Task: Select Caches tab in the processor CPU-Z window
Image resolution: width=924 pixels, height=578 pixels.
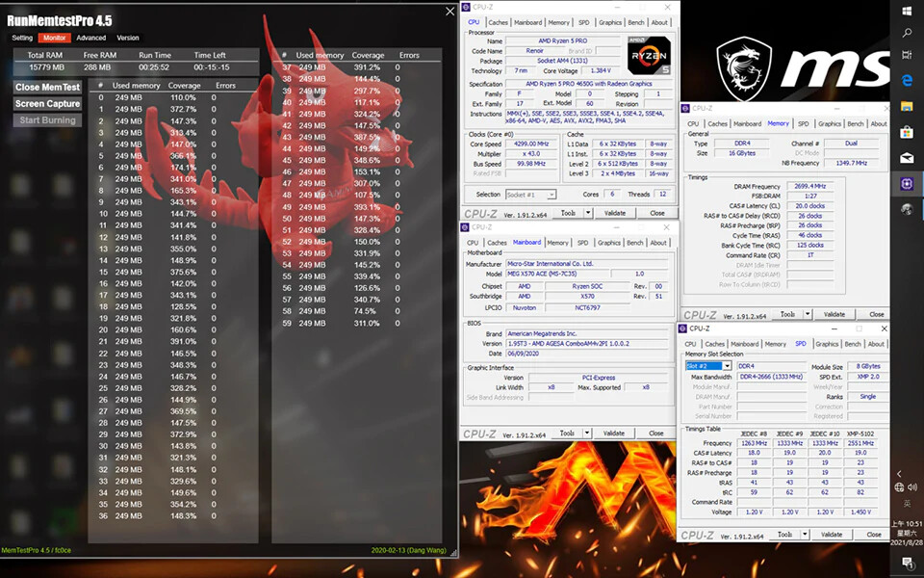Action: click(498, 22)
